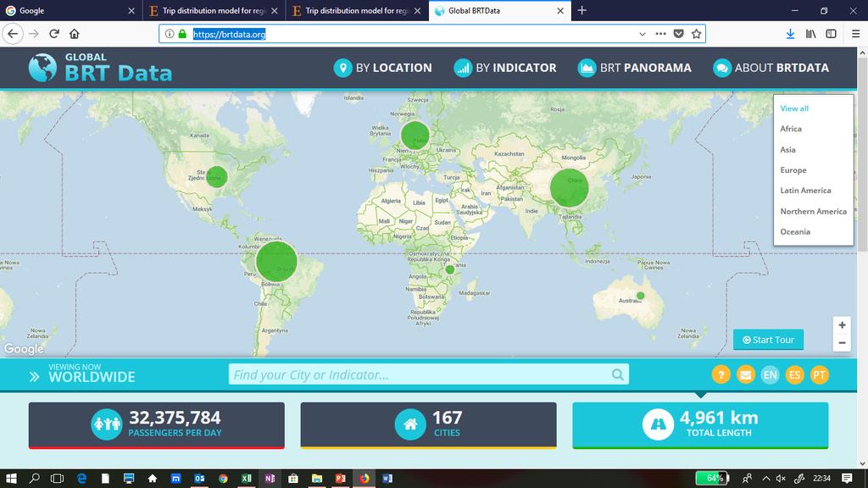
Task: Open the help question mark icon
Action: point(721,375)
